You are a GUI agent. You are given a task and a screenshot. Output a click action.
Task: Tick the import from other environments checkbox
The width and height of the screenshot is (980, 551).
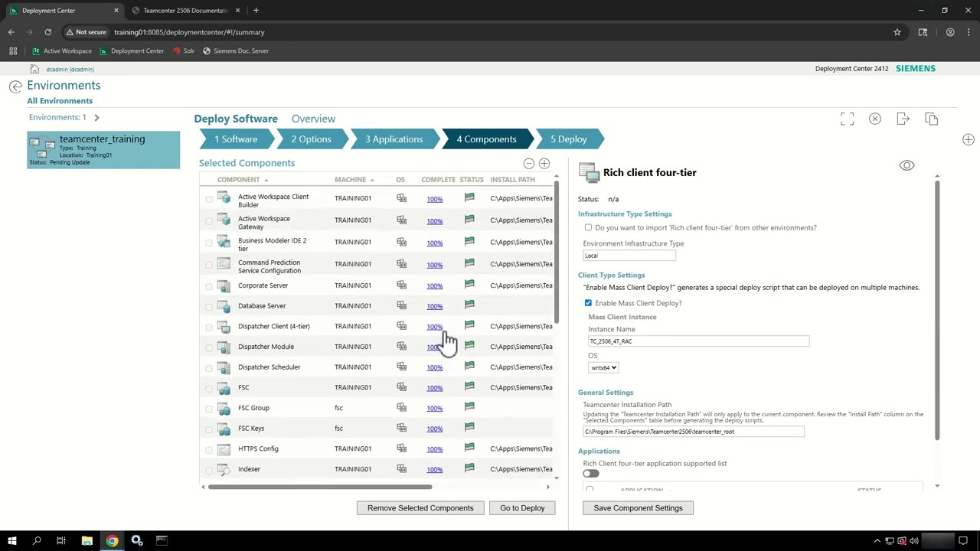pos(588,227)
